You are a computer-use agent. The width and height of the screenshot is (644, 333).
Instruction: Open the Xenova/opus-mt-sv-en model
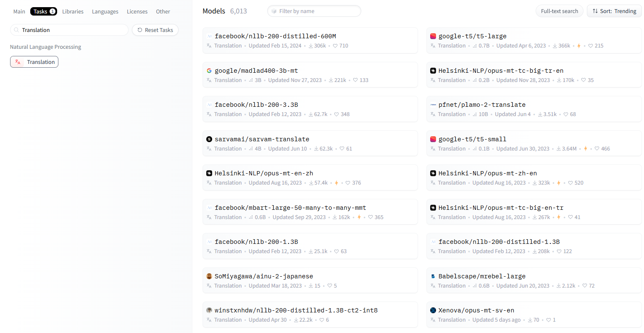(x=534, y=315)
